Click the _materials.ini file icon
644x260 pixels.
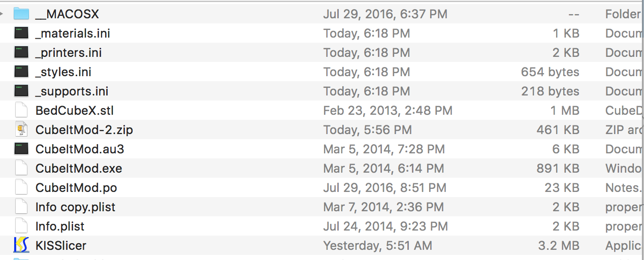pyautogui.click(x=21, y=33)
